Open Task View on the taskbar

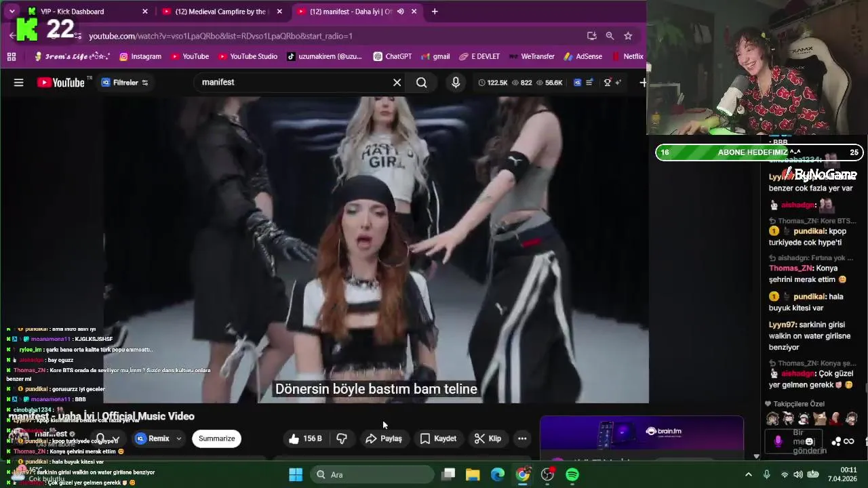click(x=448, y=474)
